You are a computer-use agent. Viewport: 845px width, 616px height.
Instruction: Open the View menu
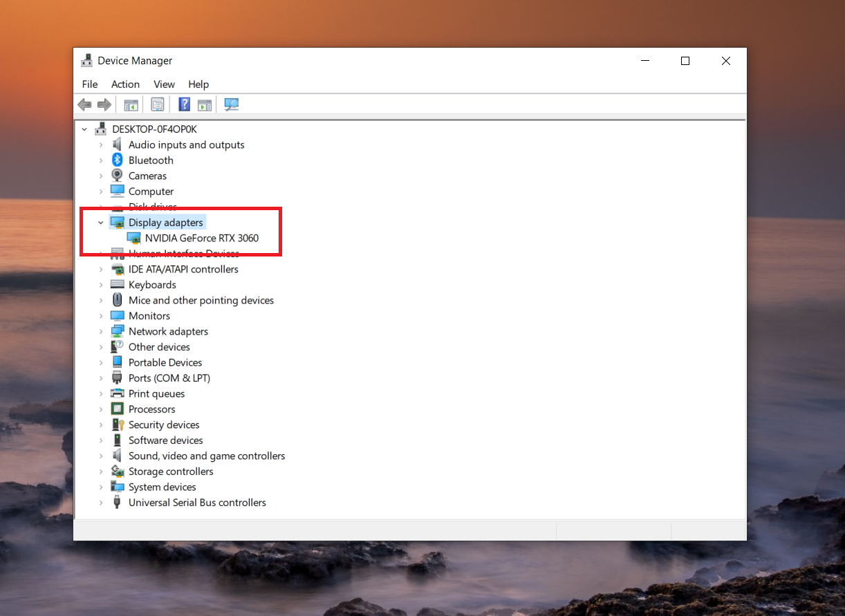pos(164,84)
